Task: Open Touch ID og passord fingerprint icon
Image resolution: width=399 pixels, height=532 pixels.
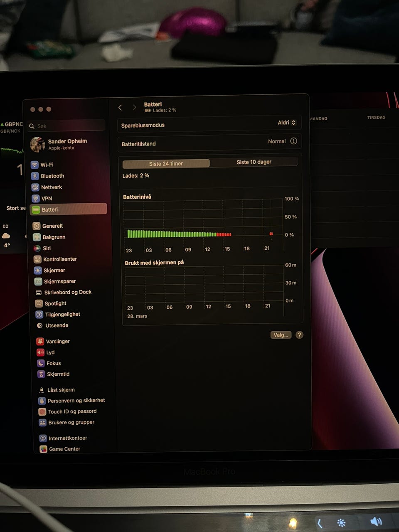Action: tap(42, 411)
